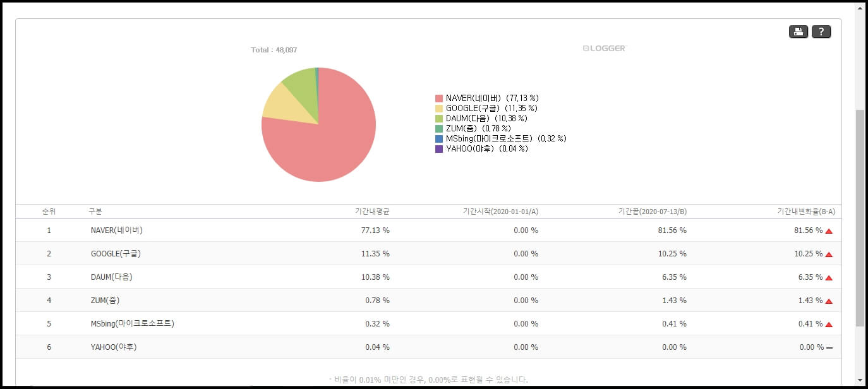Click legend label NAVER(네이버) (77,13 %)
Screen dimensions: 868x389
click(492, 98)
